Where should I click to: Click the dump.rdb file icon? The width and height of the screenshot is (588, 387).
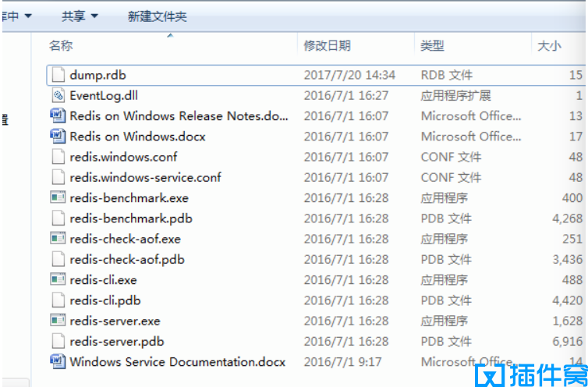tap(58, 75)
